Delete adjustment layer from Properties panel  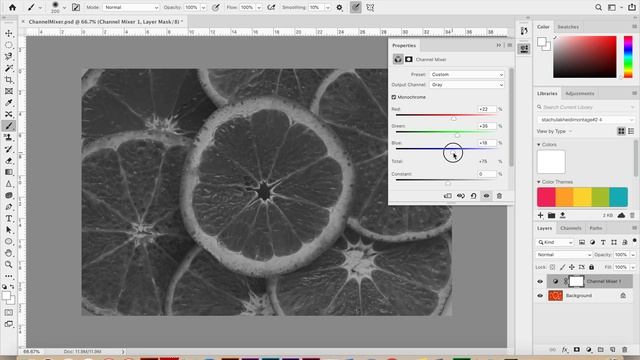[499, 196]
